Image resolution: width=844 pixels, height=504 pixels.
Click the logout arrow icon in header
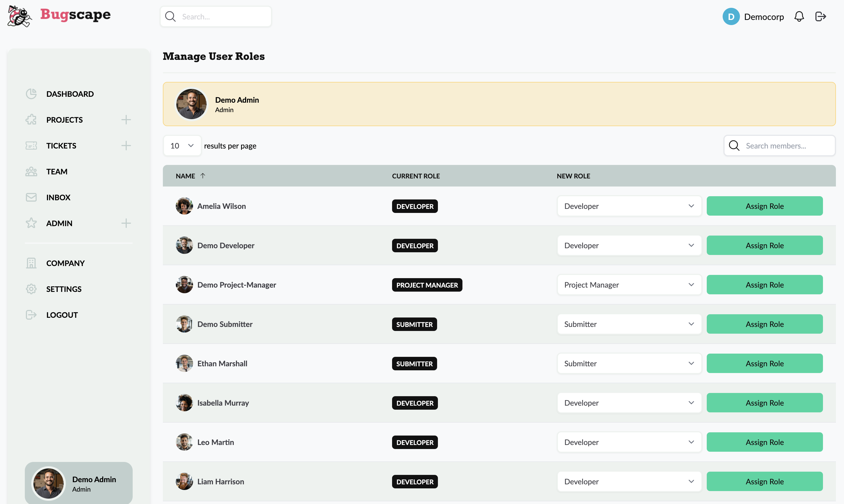click(x=821, y=17)
